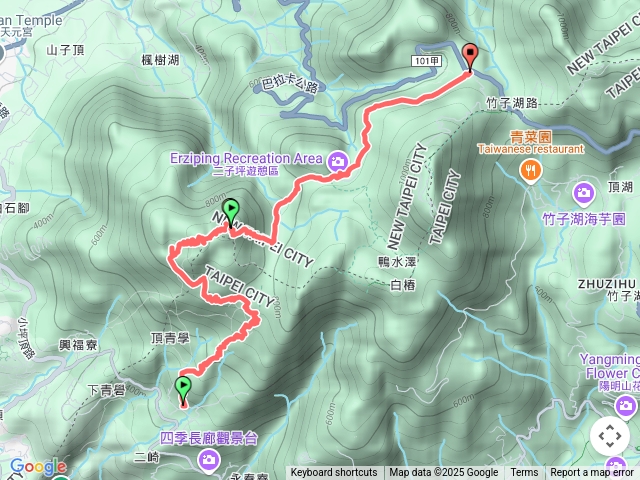Select the Yangming Flower photo spot icon
Viewport: 640px width, 480px height.
(625, 407)
